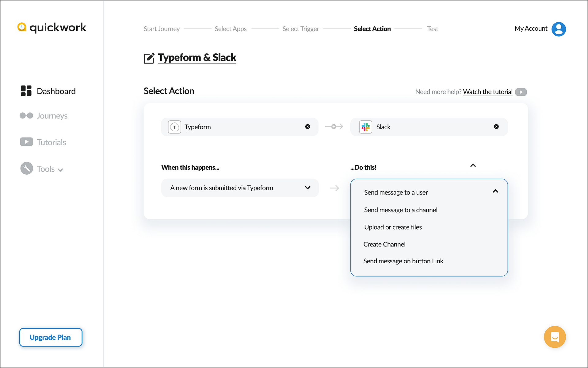Play the tutorial video icon
Image resolution: width=588 pixels, height=368 pixels.
coord(521,92)
